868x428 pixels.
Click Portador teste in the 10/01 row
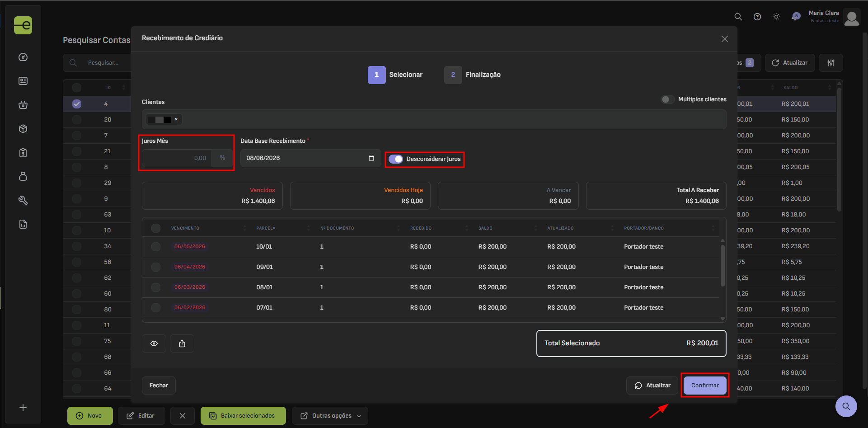tap(643, 247)
